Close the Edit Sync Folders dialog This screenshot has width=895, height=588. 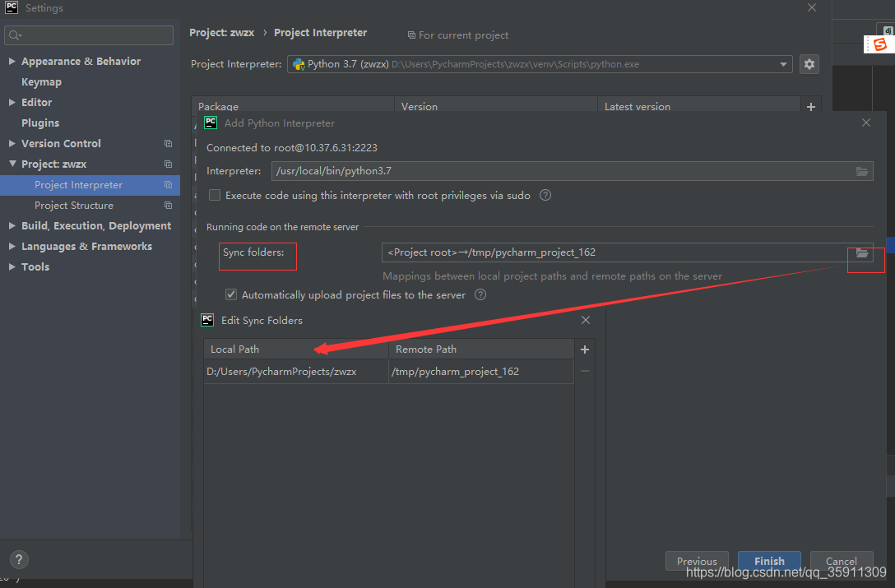click(x=585, y=320)
